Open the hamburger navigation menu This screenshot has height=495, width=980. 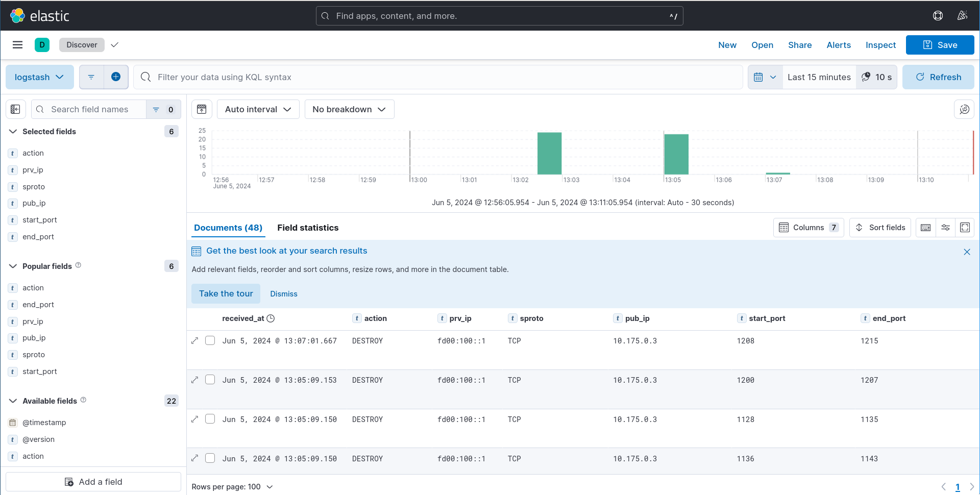pos(18,45)
